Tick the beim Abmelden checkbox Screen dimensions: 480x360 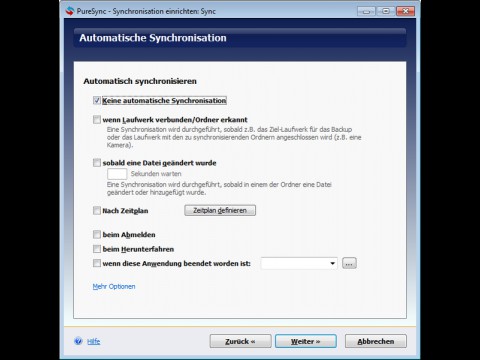tap(97, 234)
